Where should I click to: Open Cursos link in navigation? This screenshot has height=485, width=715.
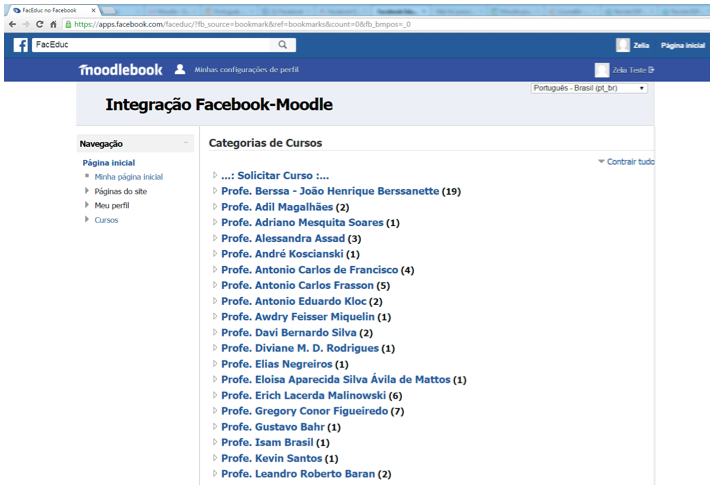(106, 220)
